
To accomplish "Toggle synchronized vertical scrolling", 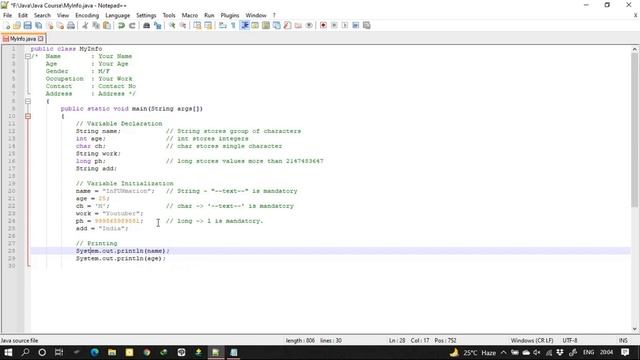I will tap(197, 25).
